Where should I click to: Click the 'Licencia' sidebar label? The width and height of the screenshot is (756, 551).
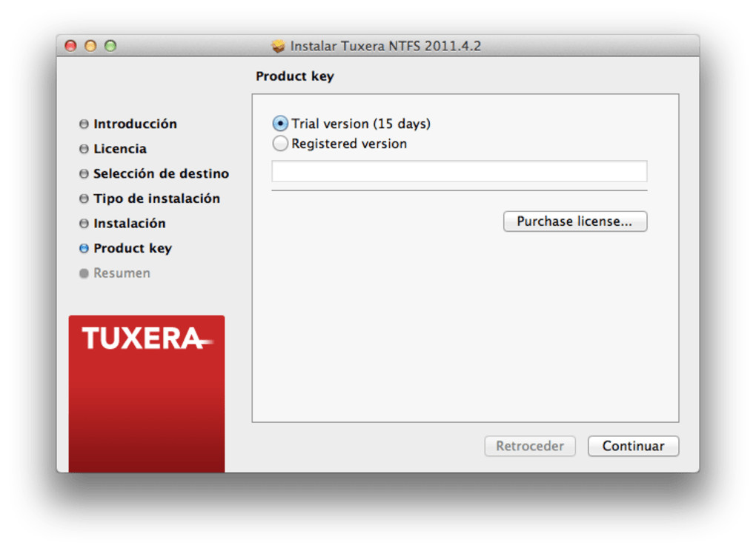tap(120, 149)
